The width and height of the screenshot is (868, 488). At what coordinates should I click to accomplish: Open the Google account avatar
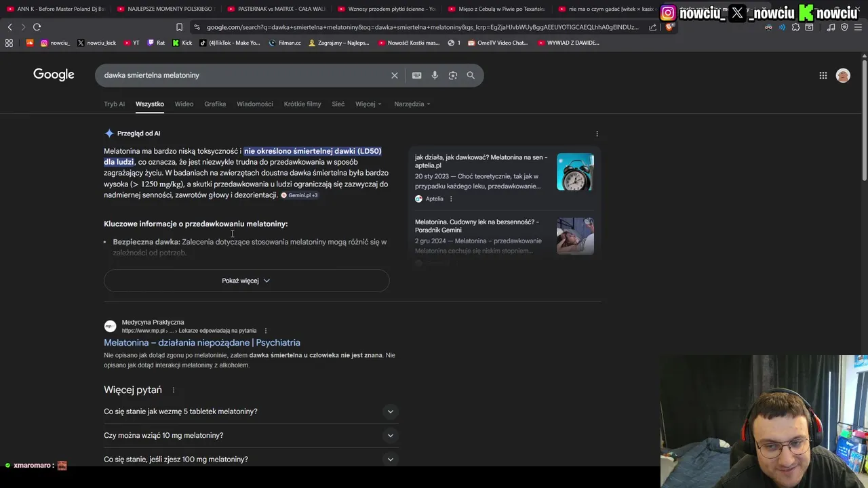click(843, 75)
